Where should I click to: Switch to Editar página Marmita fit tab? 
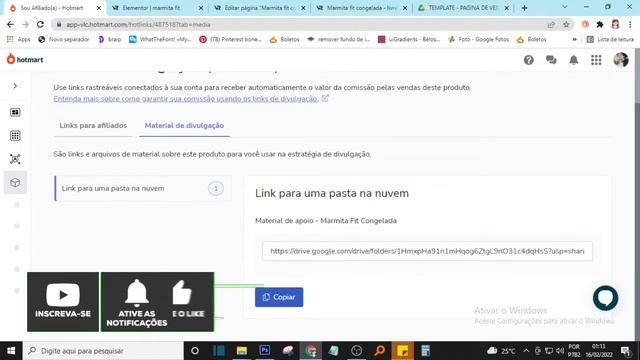pos(260,8)
